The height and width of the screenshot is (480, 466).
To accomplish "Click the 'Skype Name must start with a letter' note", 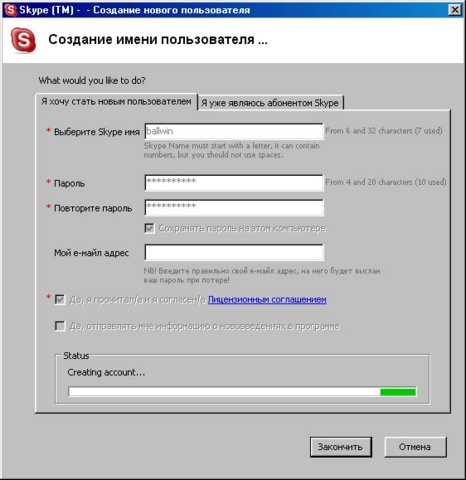I will [x=232, y=150].
